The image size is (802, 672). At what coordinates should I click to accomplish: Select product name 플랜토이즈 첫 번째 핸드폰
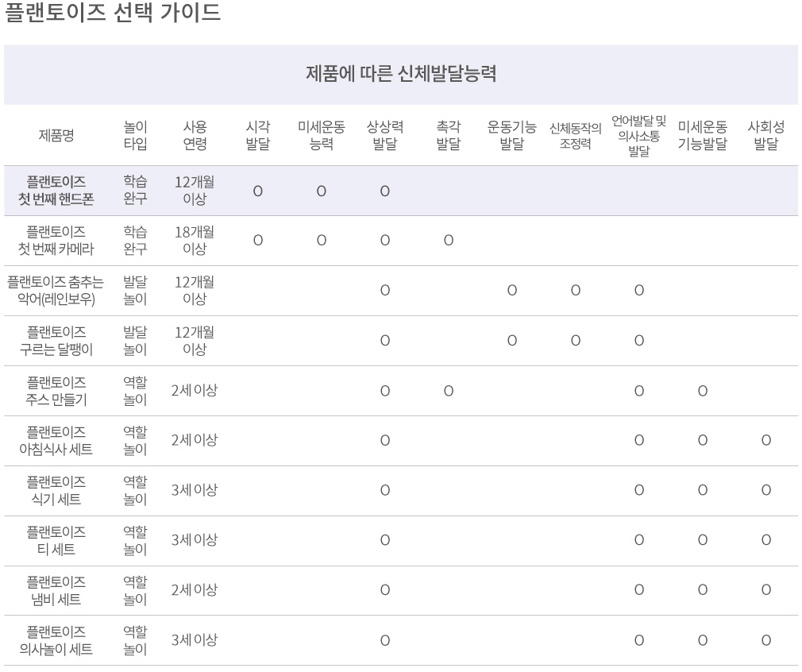(x=56, y=191)
